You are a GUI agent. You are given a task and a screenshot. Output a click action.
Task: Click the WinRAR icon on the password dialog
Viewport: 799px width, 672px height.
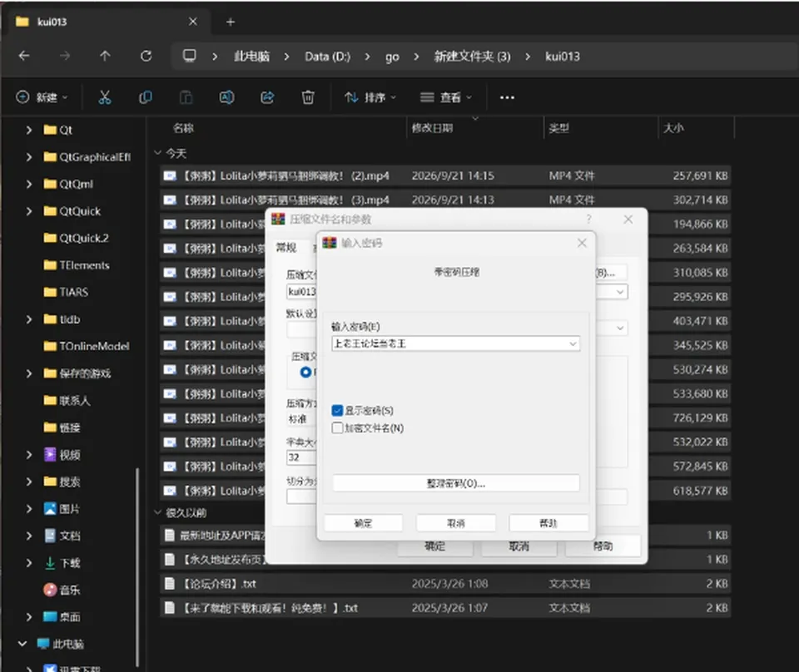click(x=330, y=243)
